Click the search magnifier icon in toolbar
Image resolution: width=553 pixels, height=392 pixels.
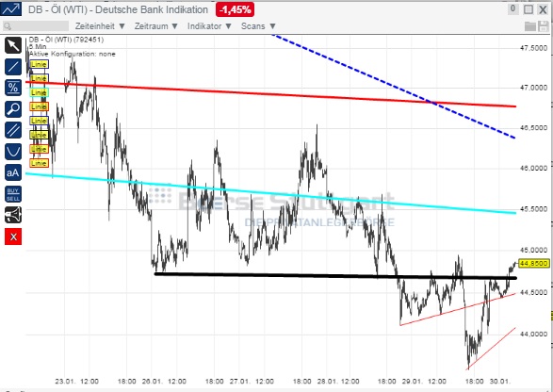click(x=8, y=26)
